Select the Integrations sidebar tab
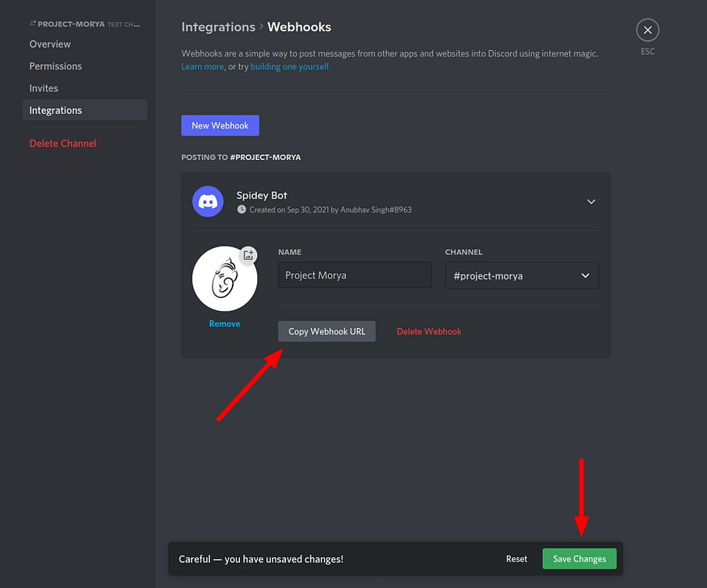Viewport: 707px width, 588px height. pos(85,111)
